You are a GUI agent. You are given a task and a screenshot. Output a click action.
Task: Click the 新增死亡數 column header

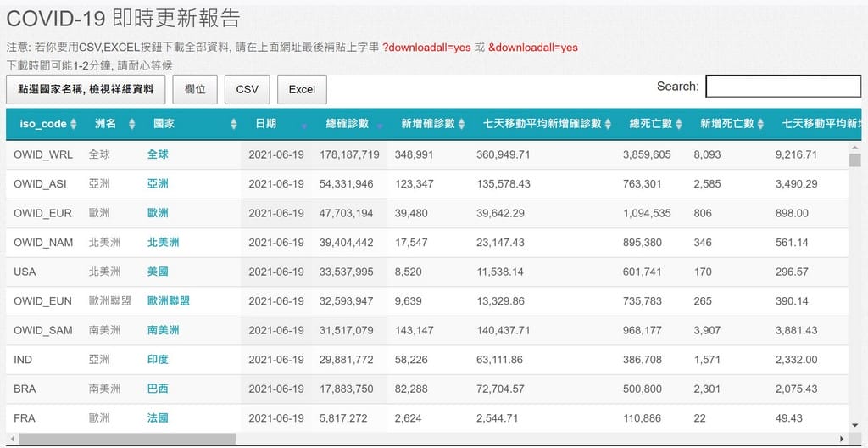726,124
